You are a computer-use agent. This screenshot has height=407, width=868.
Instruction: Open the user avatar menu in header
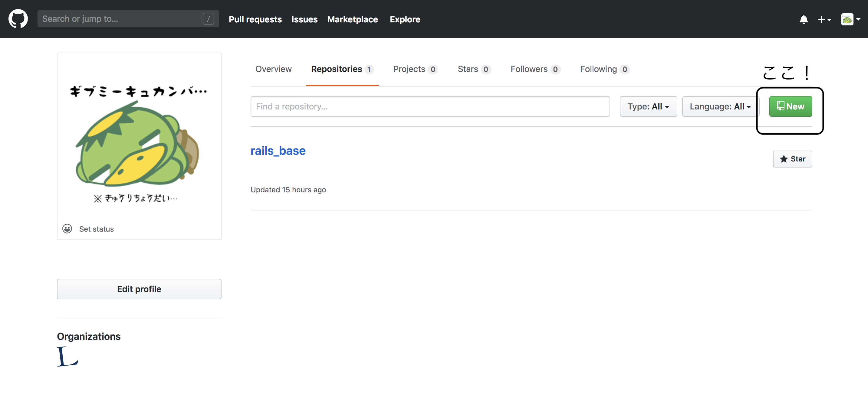pos(850,19)
